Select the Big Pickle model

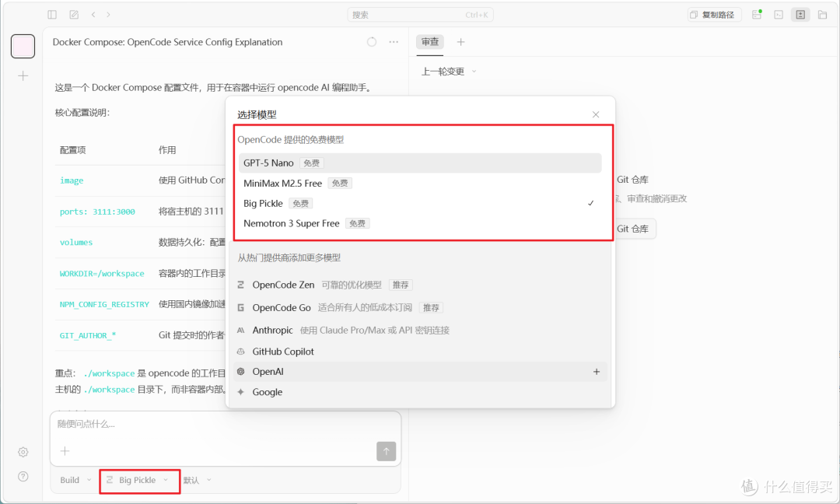[420, 204]
